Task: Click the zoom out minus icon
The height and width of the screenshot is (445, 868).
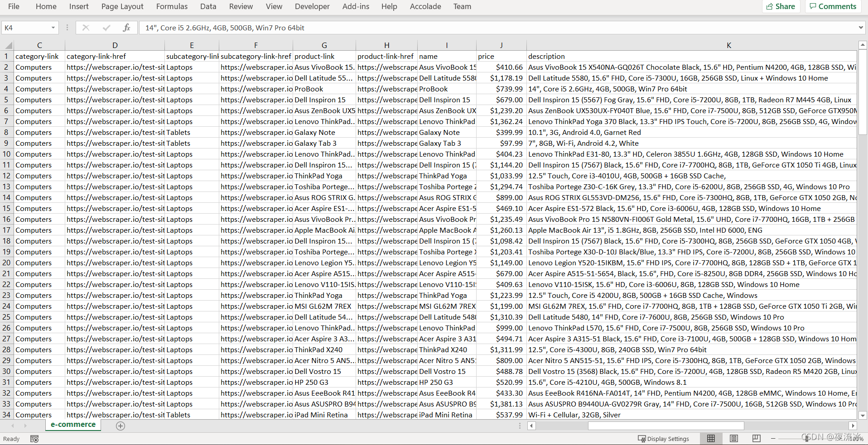Action: click(x=773, y=438)
